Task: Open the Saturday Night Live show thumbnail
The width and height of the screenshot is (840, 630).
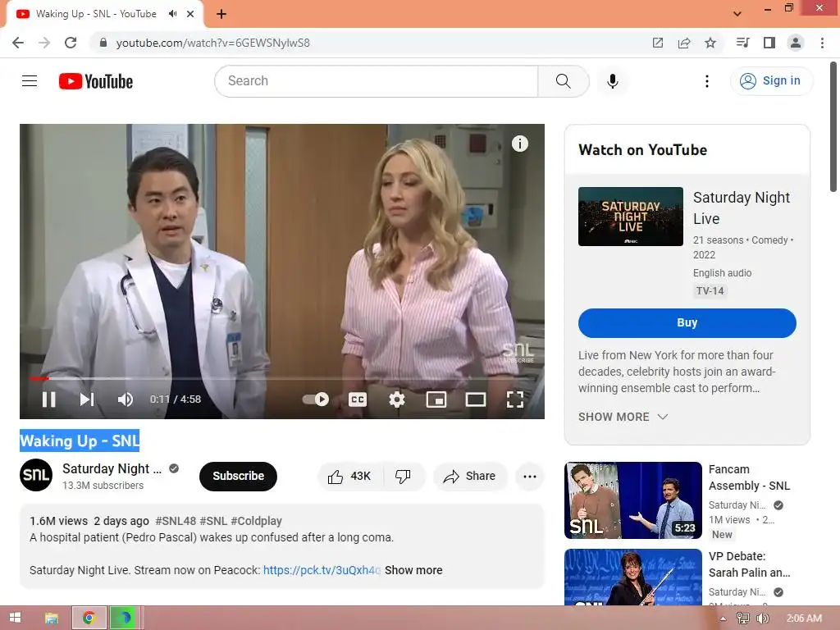Action: (x=631, y=217)
